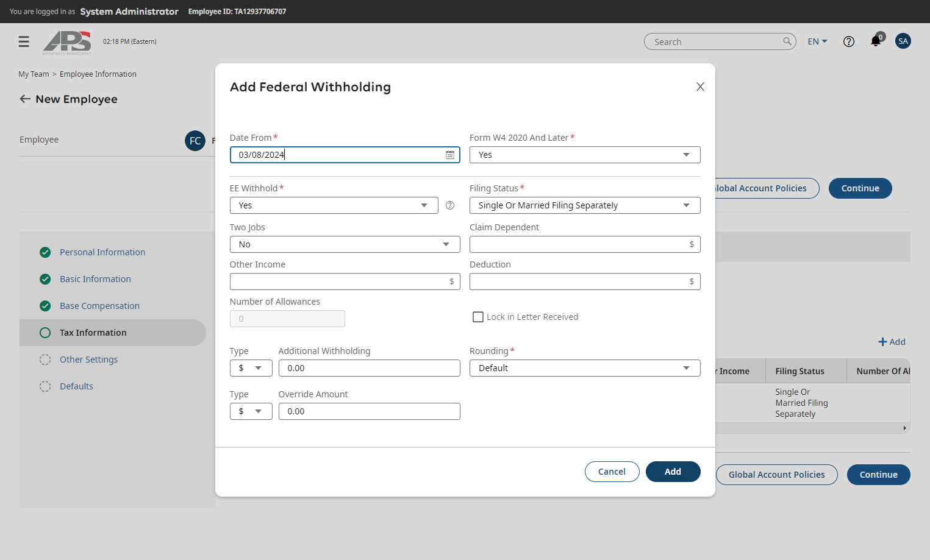Open the notifications bell
This screenshot has width=930, height=560.
876,41
